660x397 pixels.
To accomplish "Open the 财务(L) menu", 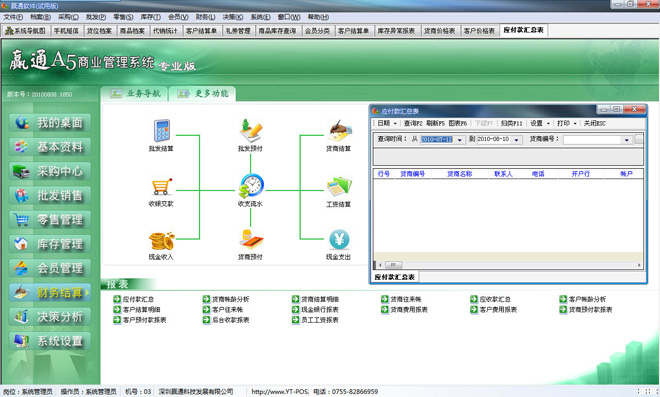I will (205, 17).
